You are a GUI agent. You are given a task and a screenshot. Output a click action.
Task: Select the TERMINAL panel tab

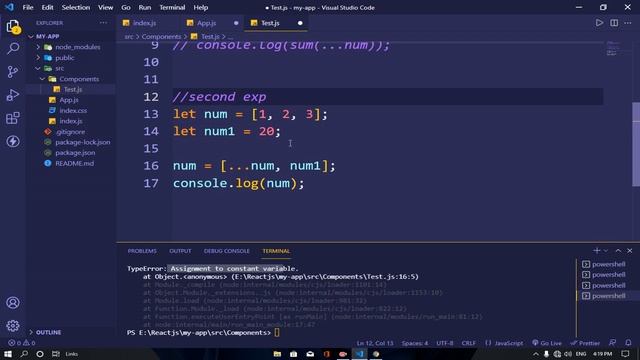tap(276, 251)
